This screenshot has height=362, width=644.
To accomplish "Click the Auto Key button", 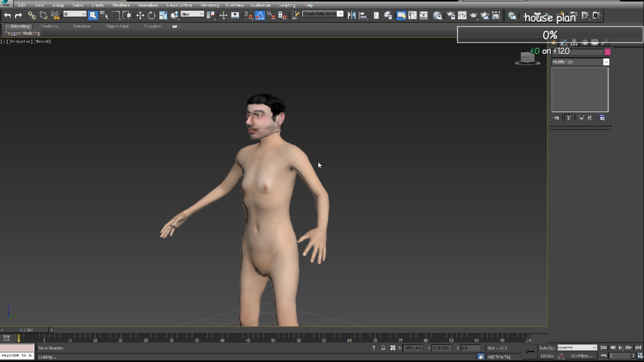I will 547,348.
